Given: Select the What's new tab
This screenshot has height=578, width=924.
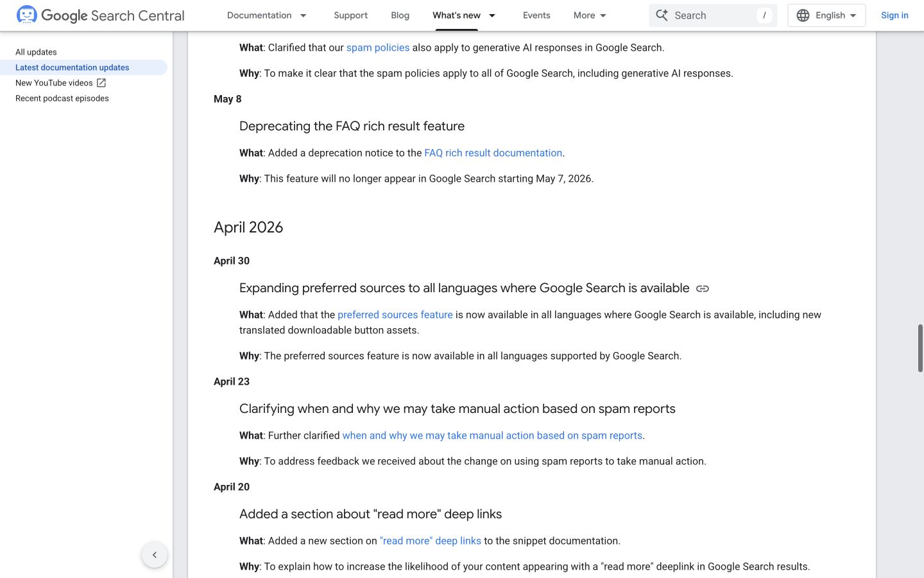Looking at the screenshot, I should coord(456,15).
